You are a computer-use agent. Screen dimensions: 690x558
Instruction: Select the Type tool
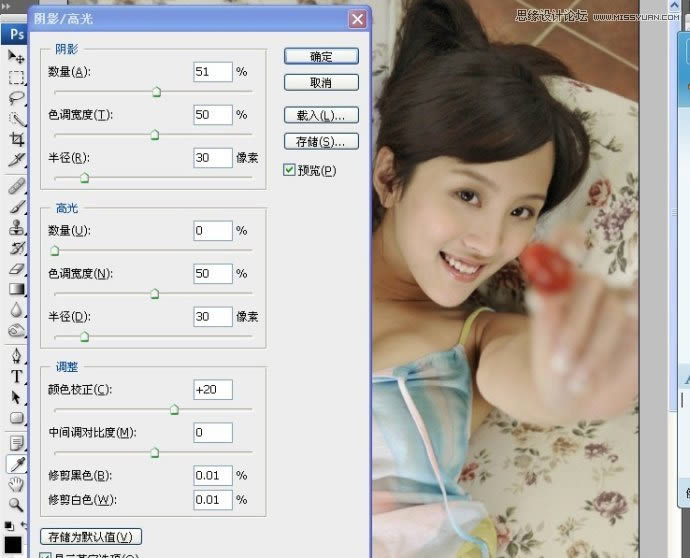point(16,376)
